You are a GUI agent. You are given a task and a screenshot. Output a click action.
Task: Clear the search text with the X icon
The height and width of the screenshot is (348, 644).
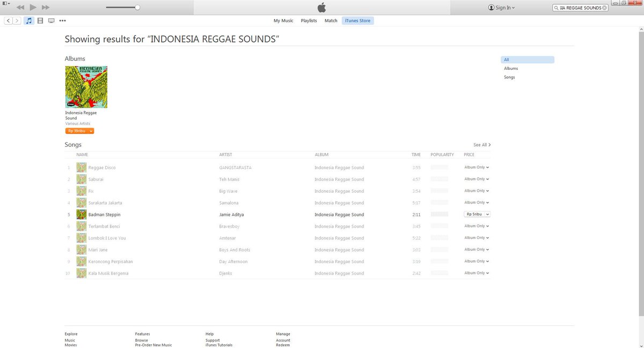[x=605, y=8]
